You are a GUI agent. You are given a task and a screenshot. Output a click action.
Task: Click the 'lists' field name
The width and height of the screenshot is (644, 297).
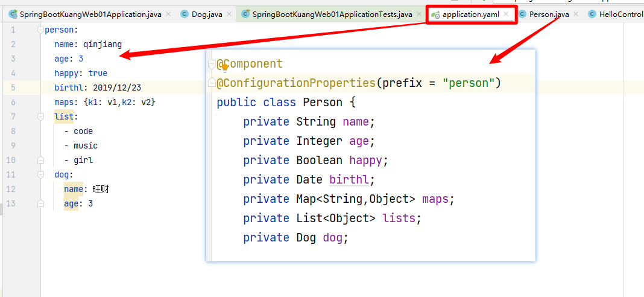[399, 218]
